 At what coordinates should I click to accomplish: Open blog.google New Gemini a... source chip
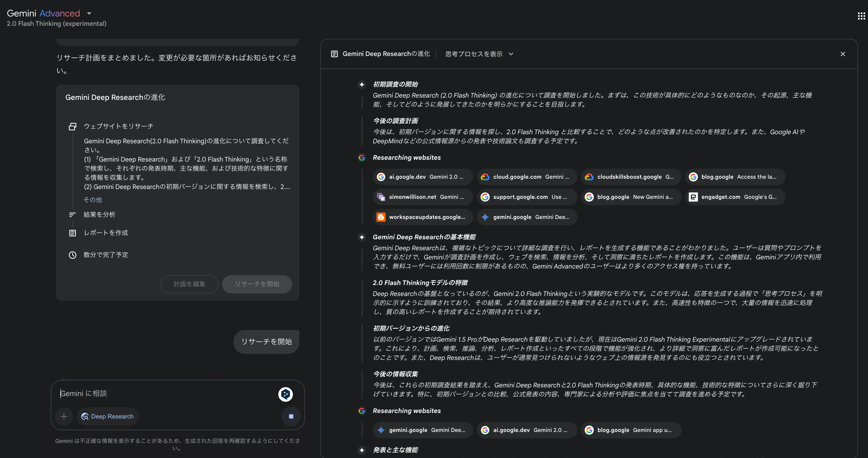point(631,197)
